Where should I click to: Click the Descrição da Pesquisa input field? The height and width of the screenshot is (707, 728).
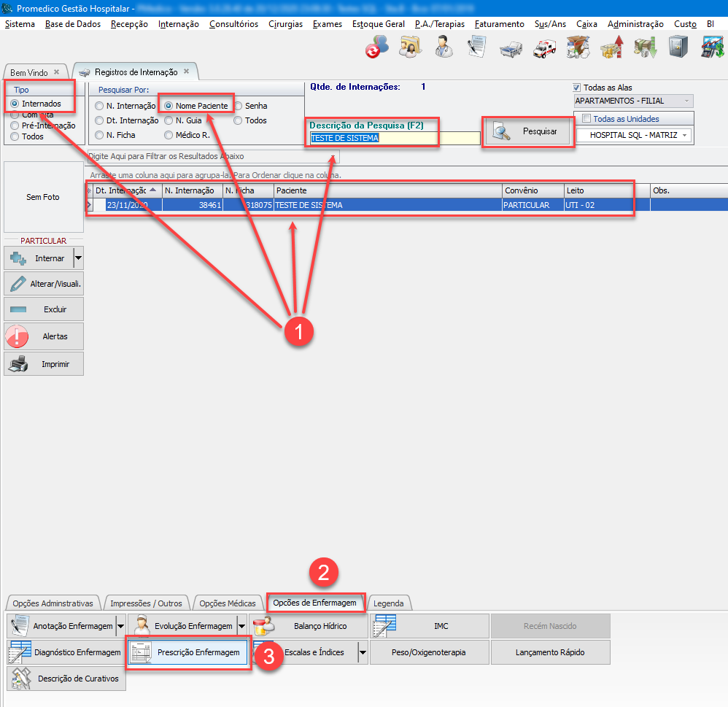pos(394,138)
